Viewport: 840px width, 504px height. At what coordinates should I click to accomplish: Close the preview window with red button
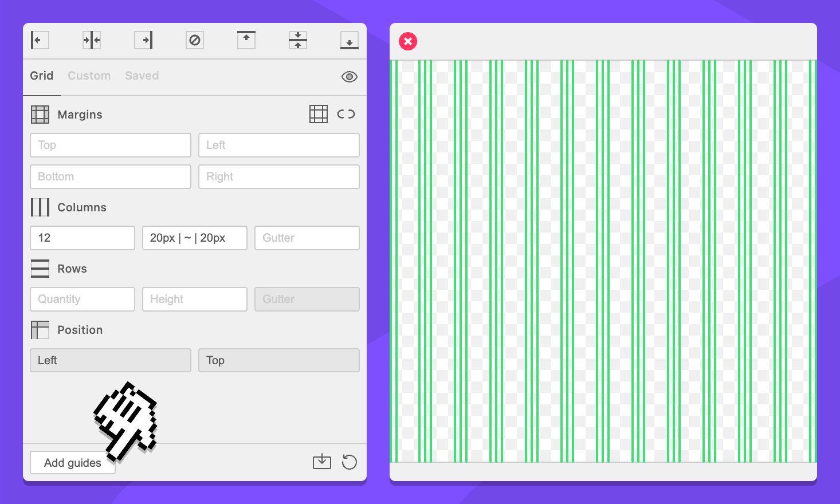(408, 41)
